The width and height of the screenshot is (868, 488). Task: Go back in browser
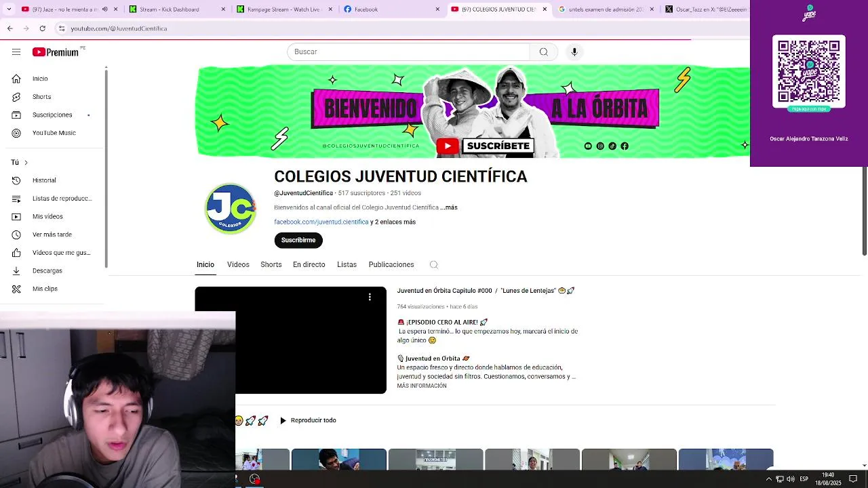(x=9, y=28)
